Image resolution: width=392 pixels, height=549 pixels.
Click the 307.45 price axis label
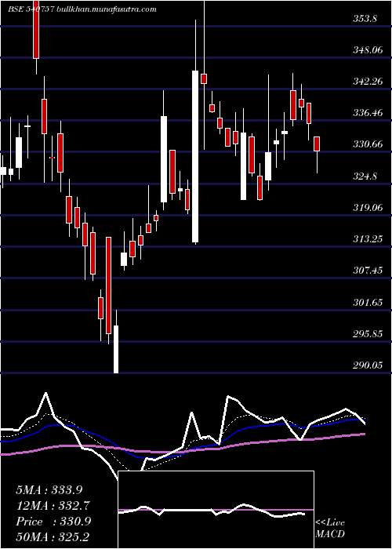point(367,271)
